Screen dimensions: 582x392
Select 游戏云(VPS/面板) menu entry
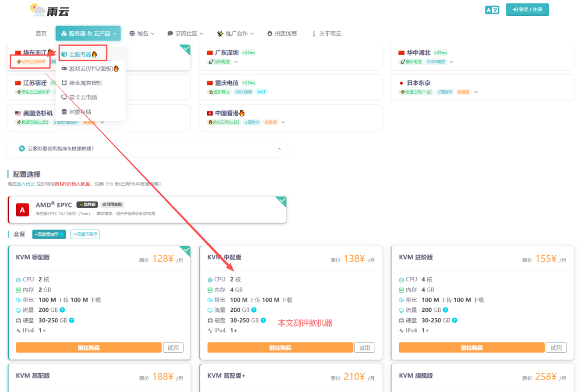point(90,69)
